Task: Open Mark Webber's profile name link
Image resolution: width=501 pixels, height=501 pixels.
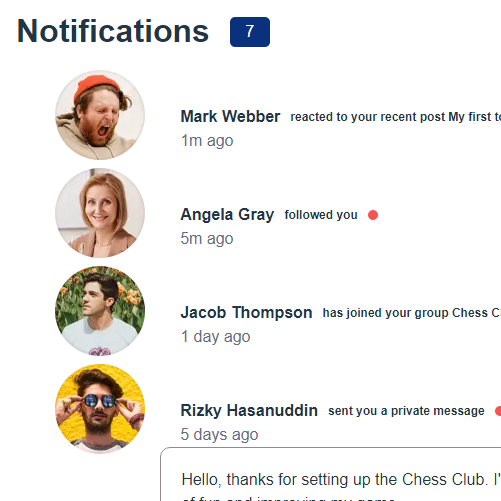Action: [x=230, y=116]
